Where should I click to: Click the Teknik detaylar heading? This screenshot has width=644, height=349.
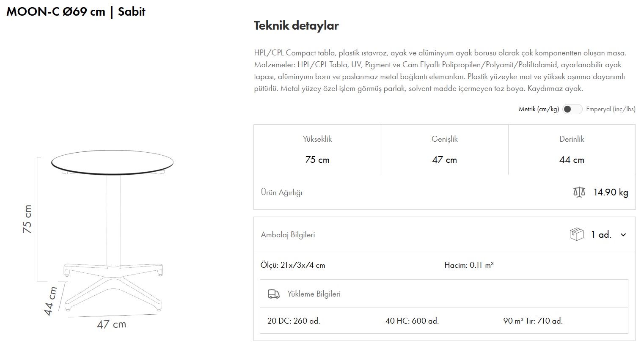[296, 25]
